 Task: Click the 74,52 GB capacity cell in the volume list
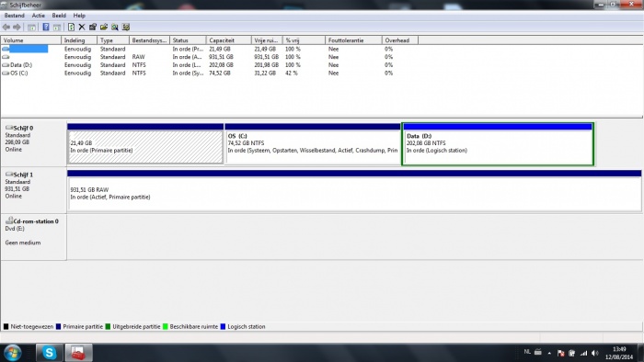[220, 73]
